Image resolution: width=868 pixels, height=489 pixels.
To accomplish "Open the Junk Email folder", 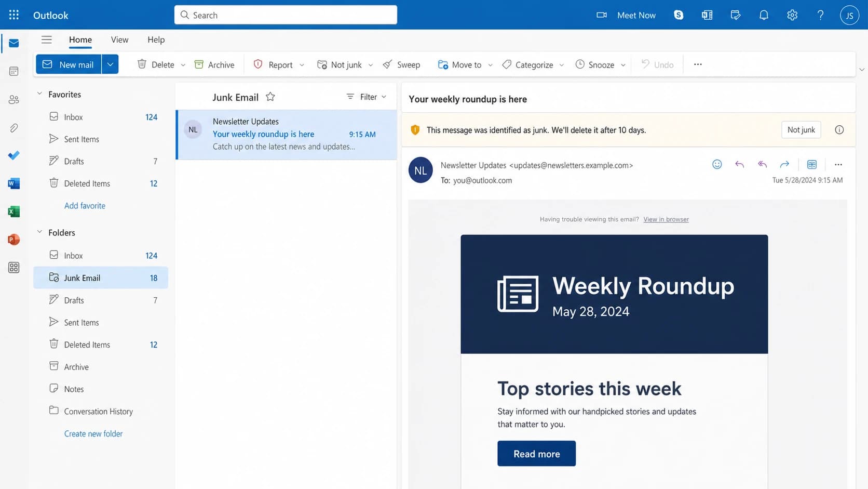I will 101,277.
